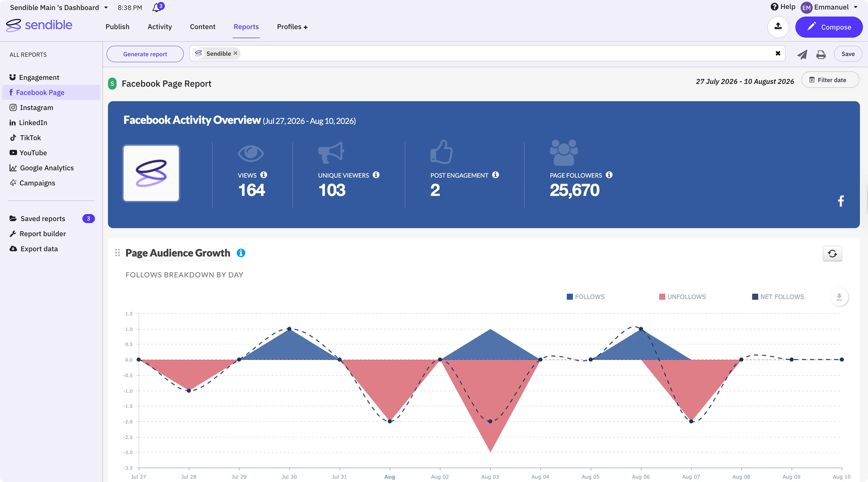Image resolution: width=868 pixels, height=482 pixels.
Task: Click the Help question mark icon
Action: [x=774, y=7]
